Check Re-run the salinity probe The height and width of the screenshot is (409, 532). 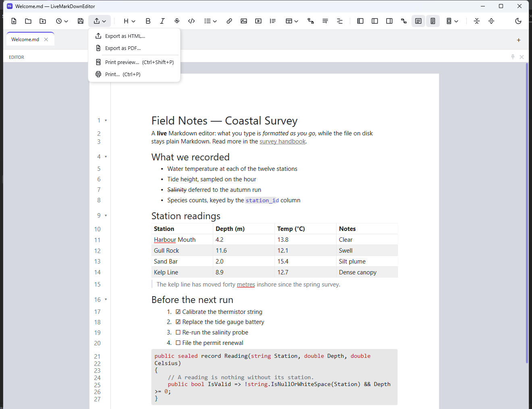[x=178, y=332]
